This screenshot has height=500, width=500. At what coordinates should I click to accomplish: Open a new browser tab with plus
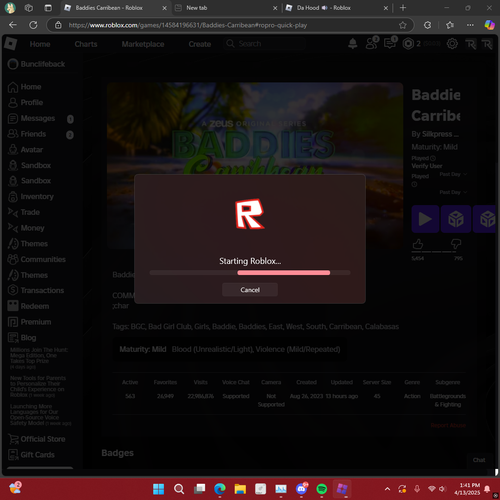(403, 8)
